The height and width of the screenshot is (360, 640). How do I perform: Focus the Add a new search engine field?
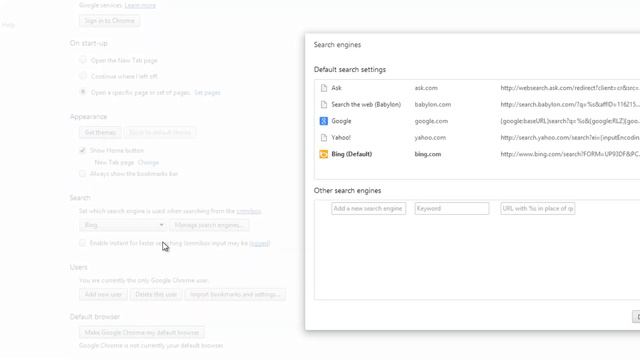point(369,209)
